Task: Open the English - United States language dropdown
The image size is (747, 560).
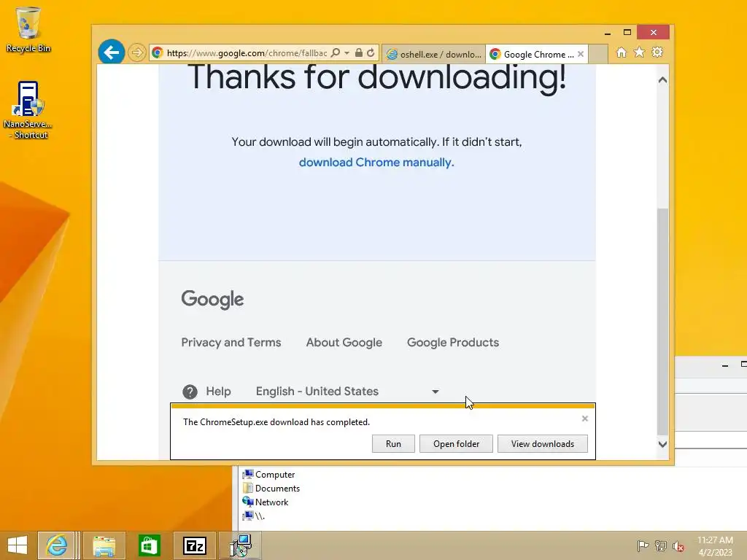Action: point(347,392)
